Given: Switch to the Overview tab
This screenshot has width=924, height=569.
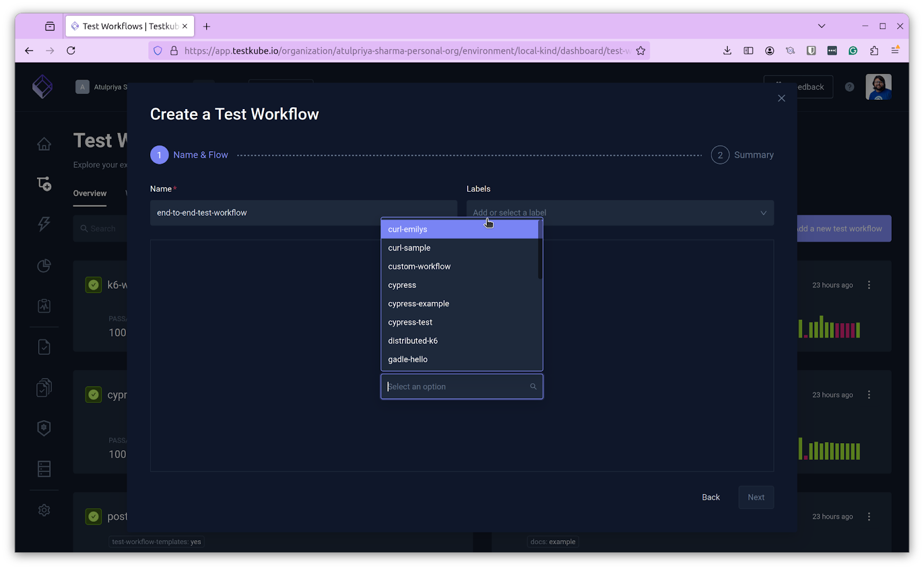Looking at the screenshot, I should click(x=90, y=193).
